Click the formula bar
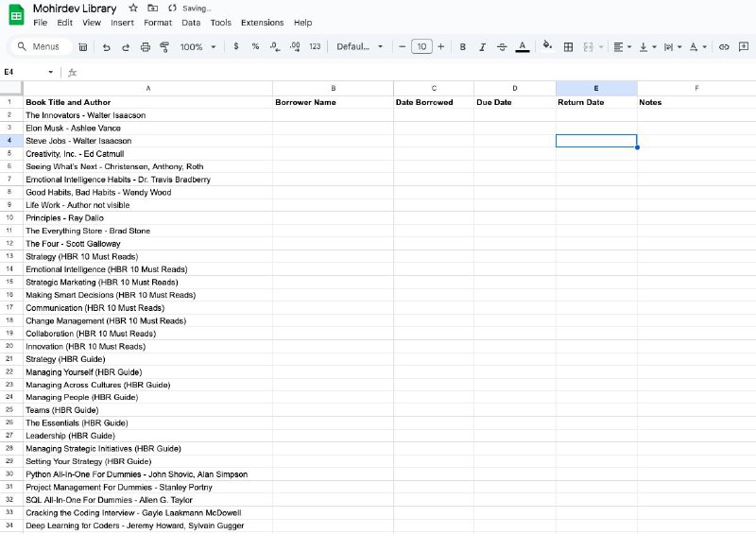756x534 pixels. (x=415, y=73)
